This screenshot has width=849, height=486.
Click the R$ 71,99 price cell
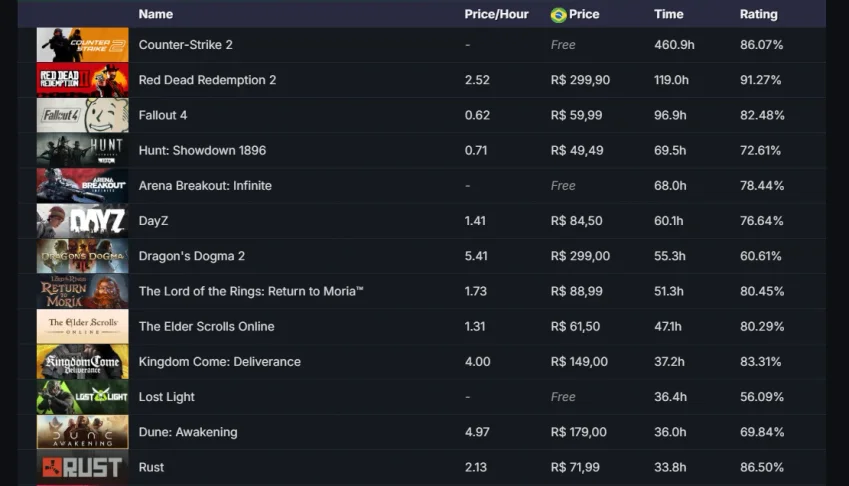pos(575,467)
